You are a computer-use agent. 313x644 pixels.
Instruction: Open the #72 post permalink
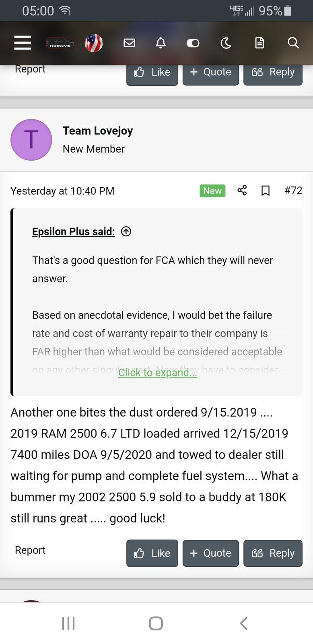[x=293, y=190]
